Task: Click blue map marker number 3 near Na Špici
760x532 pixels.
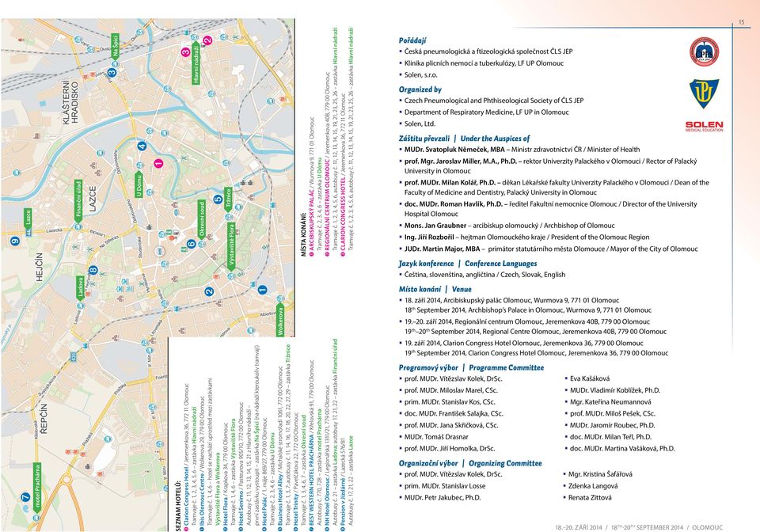Action: pos(112,72)
